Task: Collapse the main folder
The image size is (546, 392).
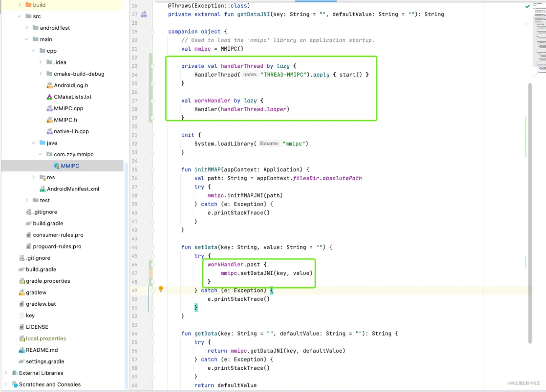Action: click(26, 39)
